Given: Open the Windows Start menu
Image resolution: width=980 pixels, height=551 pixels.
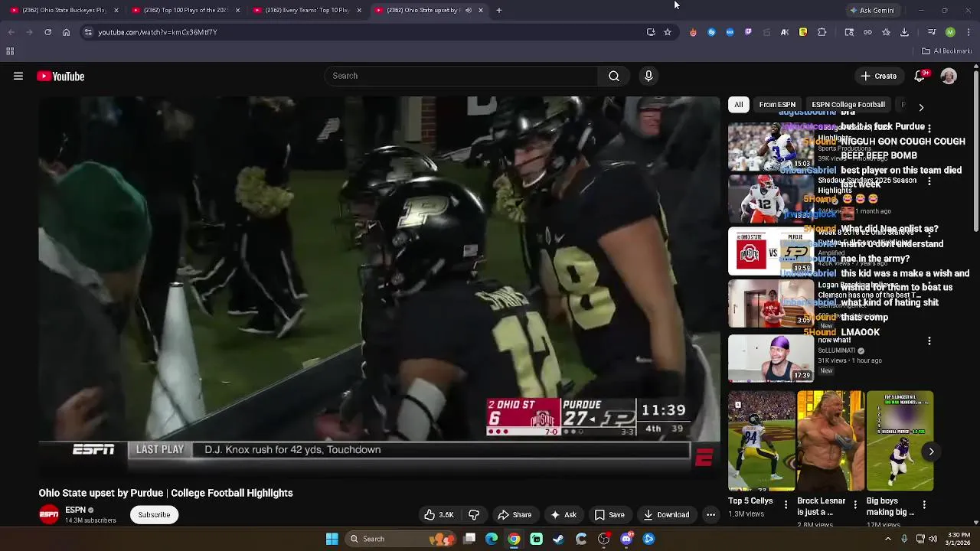Looking at the screenshot, I should point(332,539).
